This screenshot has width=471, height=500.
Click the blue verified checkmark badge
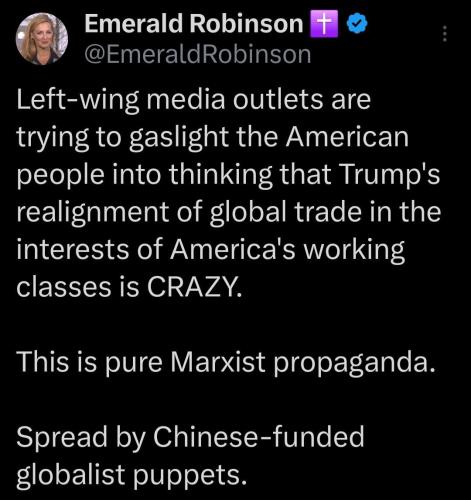click(x=357, y=23)
